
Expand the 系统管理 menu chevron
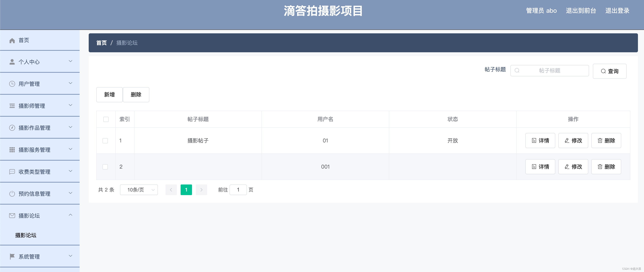coord(71,256)
